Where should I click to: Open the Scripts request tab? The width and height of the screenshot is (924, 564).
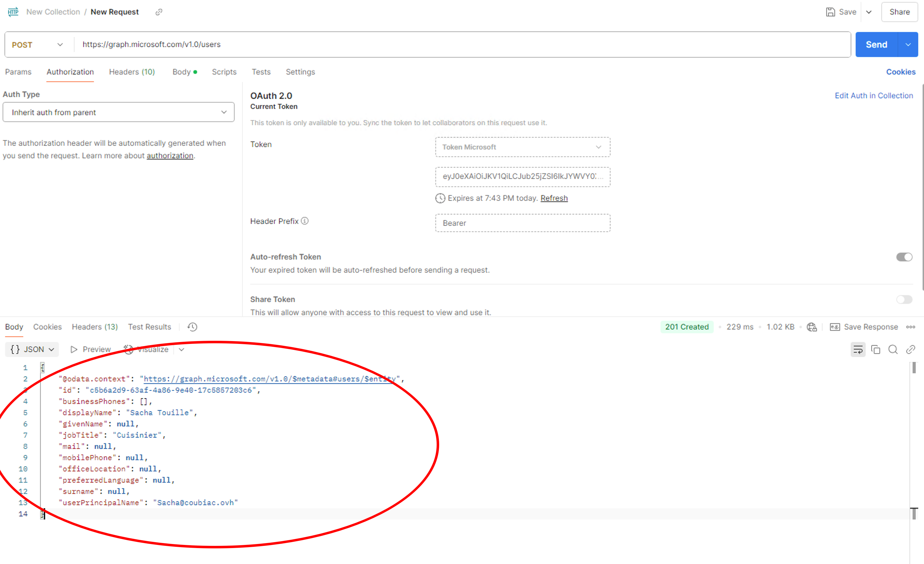224,72
